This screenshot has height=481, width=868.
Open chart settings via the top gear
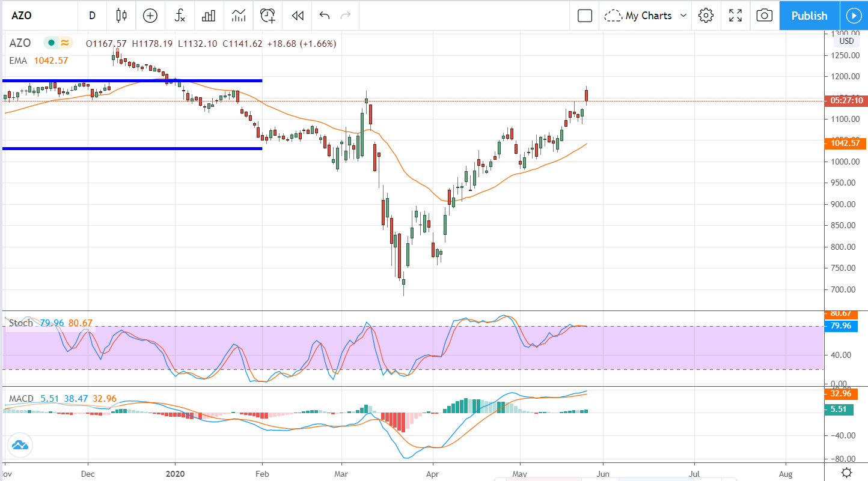tap(706, 16)
